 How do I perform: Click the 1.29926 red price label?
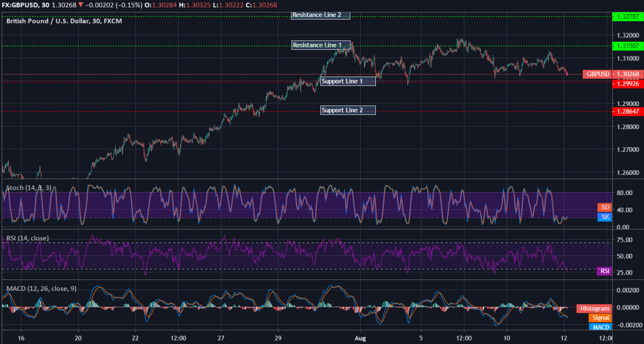628,84
